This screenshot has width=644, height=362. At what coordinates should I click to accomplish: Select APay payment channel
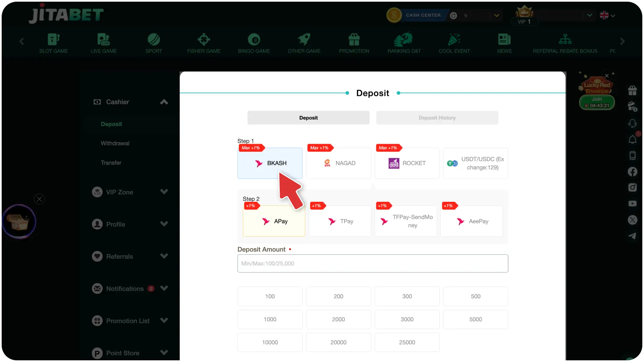[274, 221]
